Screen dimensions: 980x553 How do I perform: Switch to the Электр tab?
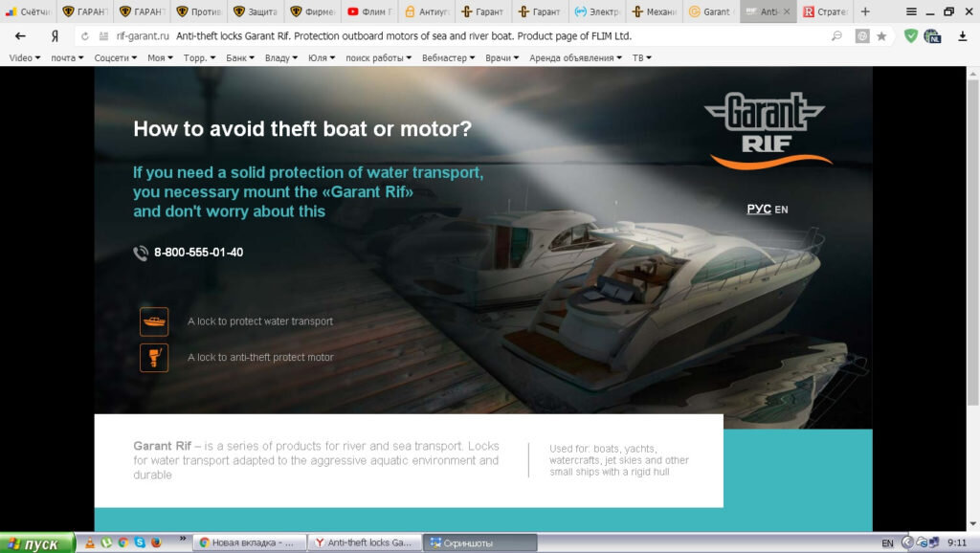(x=597, y=11)
